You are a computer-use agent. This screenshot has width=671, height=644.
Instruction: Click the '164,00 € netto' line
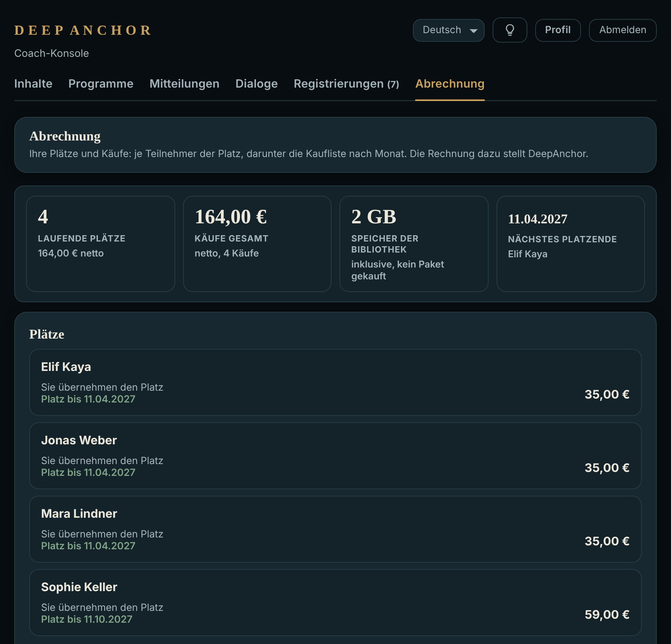coord(71,253)
